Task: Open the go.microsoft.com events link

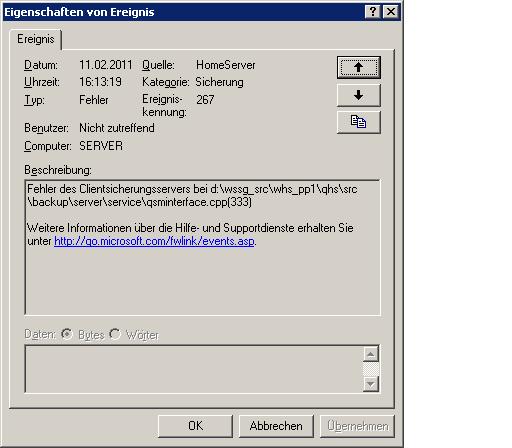Action: (154, 241)
